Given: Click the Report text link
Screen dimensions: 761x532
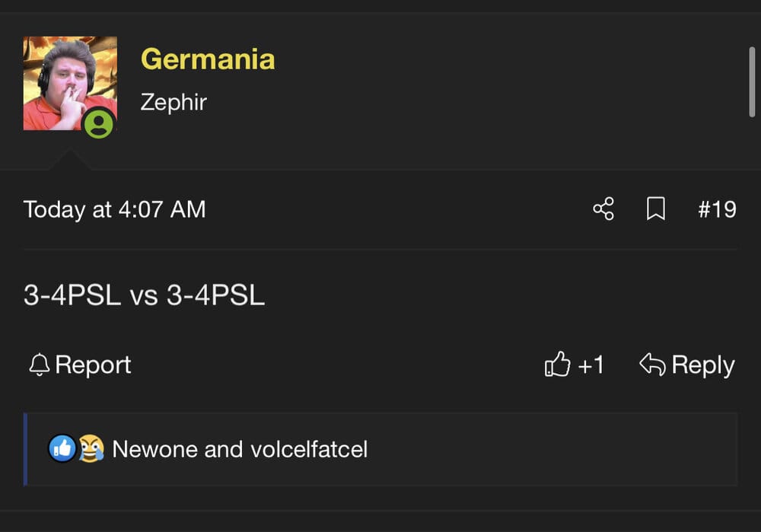Looking at the screenshot, I should [x=93, y=365].
